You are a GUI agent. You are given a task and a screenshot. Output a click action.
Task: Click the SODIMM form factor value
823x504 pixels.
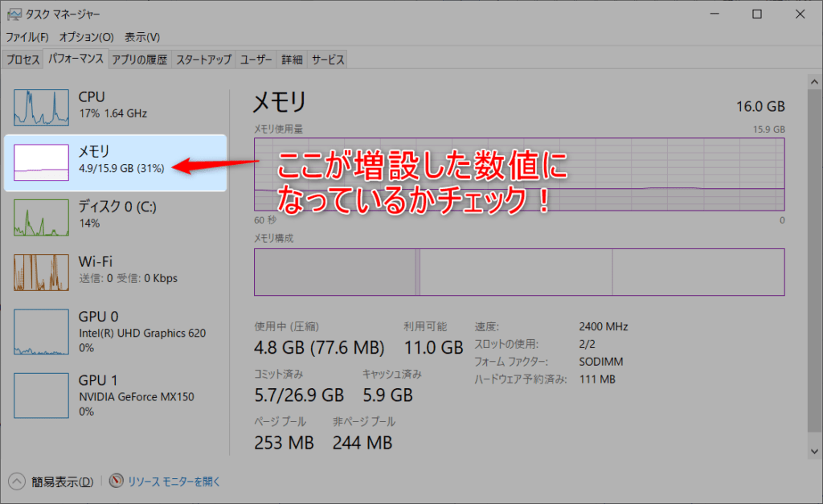601,362
